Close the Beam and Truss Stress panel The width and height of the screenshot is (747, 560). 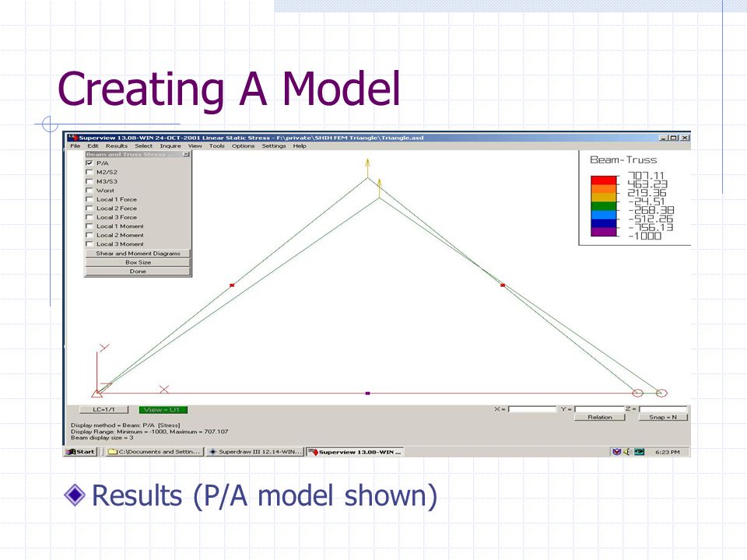coord(186,154)
